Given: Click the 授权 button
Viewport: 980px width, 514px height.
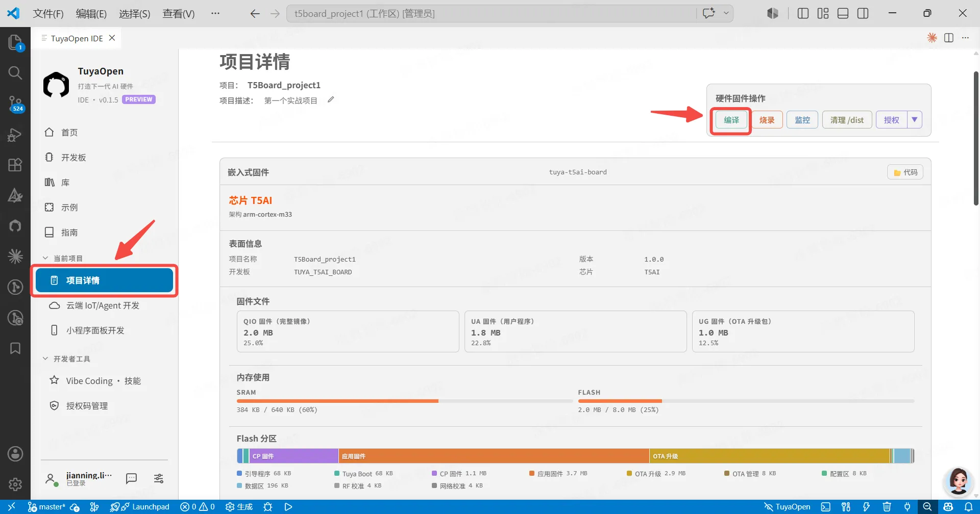Looking at the screenshot, I should [x=891, y=120].
